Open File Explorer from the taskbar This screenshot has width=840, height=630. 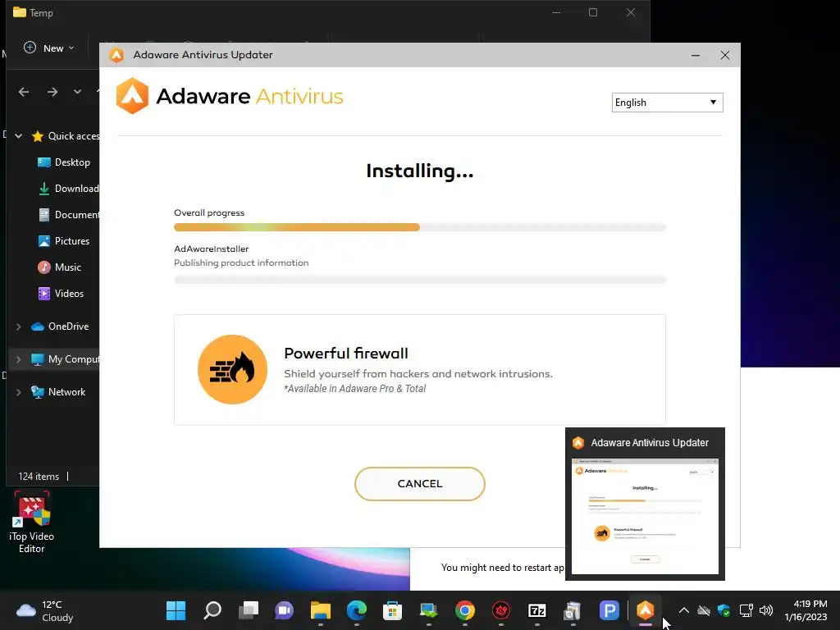pyautogui.click(x=321, y=610)
